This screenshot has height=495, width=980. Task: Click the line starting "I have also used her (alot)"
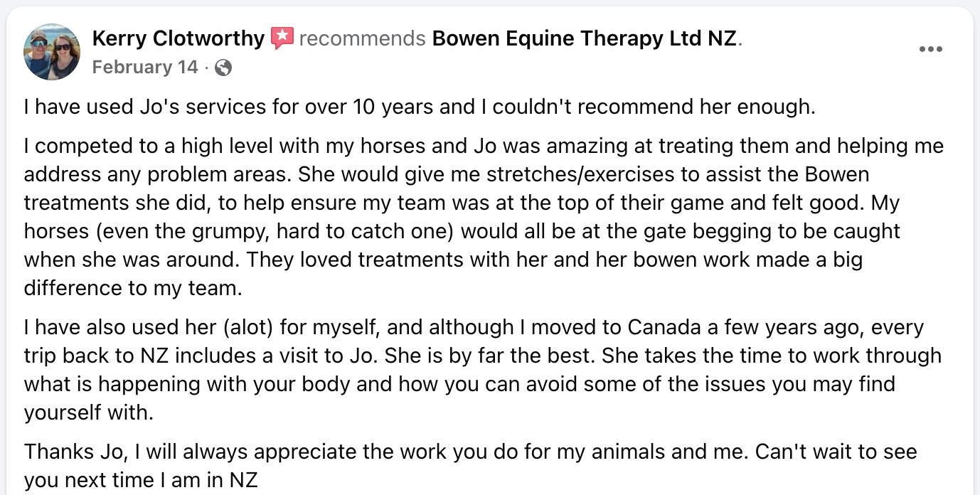click(473, 327)
